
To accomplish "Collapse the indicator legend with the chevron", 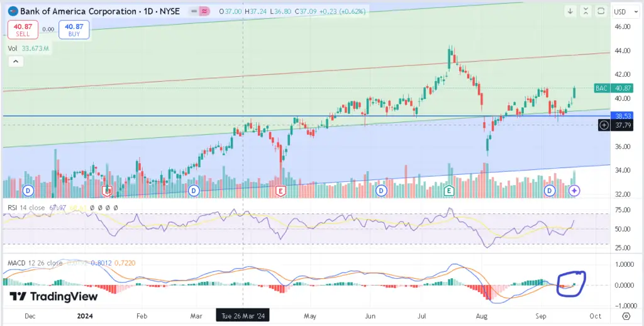I will pos(16,62).
